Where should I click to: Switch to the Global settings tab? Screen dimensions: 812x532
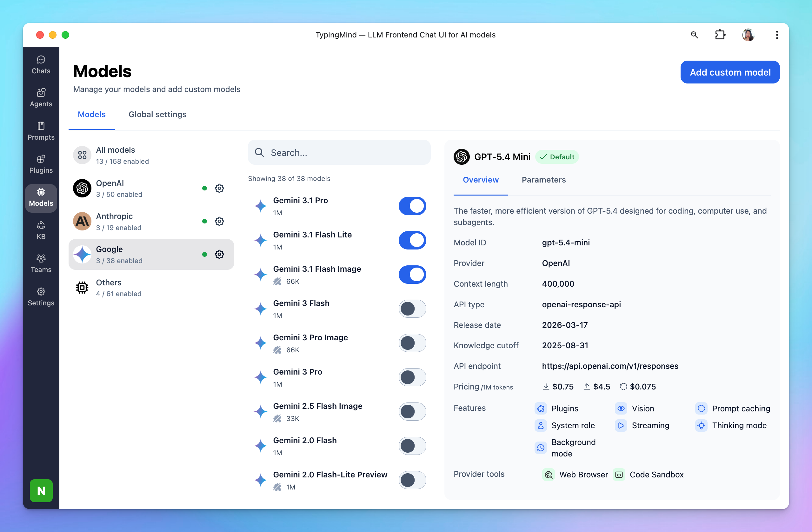pos(157,114)
